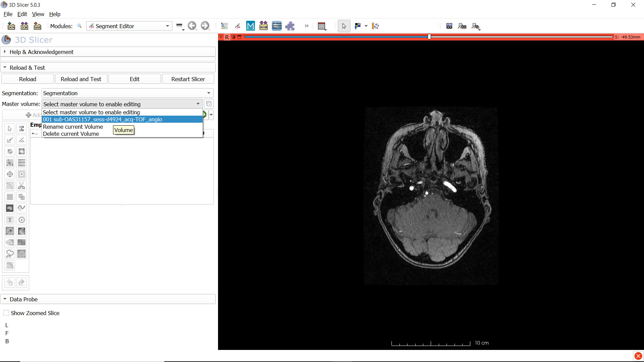Open the Segmentation node dropdown
644x362 pixels.
(x=127, y=93)
